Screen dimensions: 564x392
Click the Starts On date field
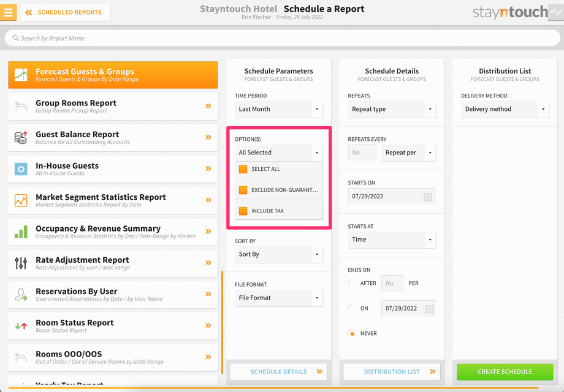392,197
